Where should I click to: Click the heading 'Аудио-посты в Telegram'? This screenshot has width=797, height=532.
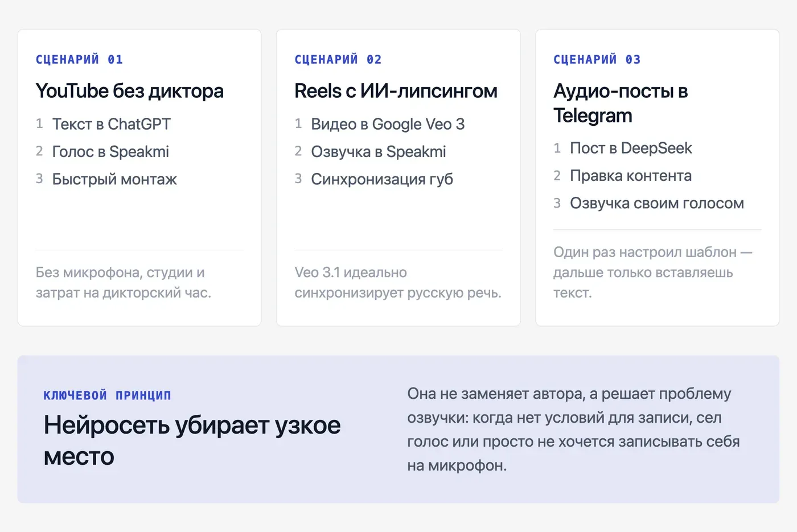coord(621,103)
